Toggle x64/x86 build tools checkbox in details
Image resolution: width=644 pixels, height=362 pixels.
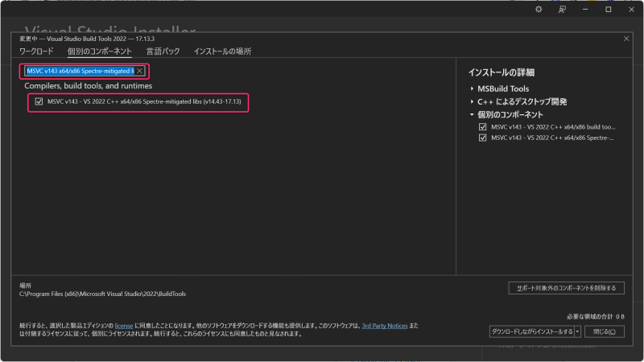(482, 127)
